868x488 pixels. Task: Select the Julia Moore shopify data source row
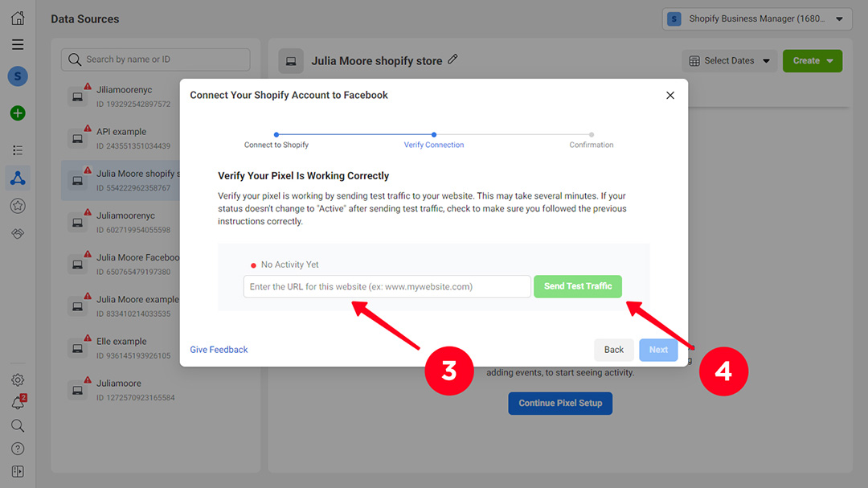120,181
